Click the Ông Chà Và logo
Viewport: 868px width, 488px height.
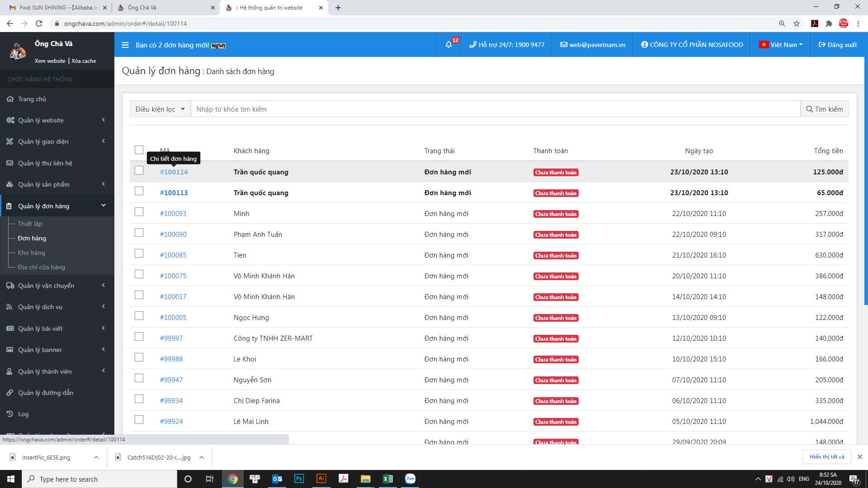[x=18, y=52]
